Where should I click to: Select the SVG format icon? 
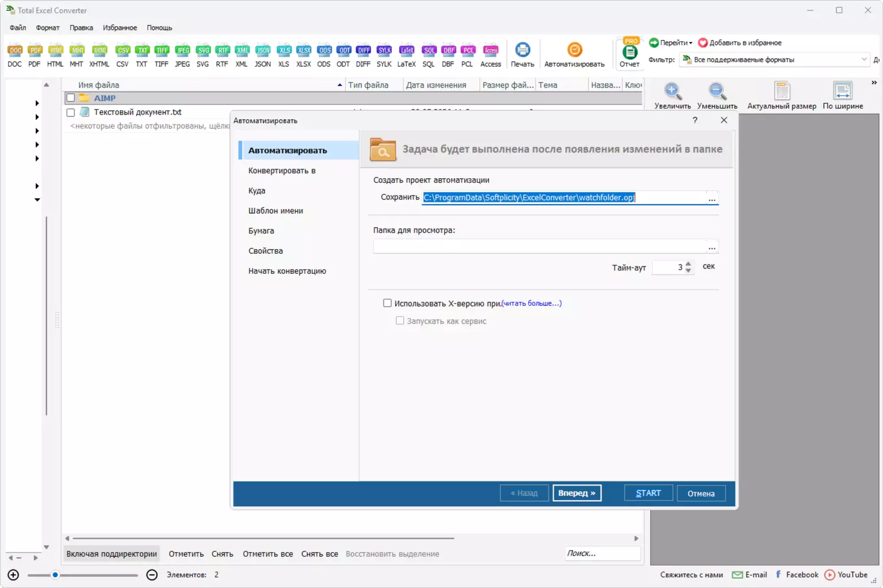(202, 55)
